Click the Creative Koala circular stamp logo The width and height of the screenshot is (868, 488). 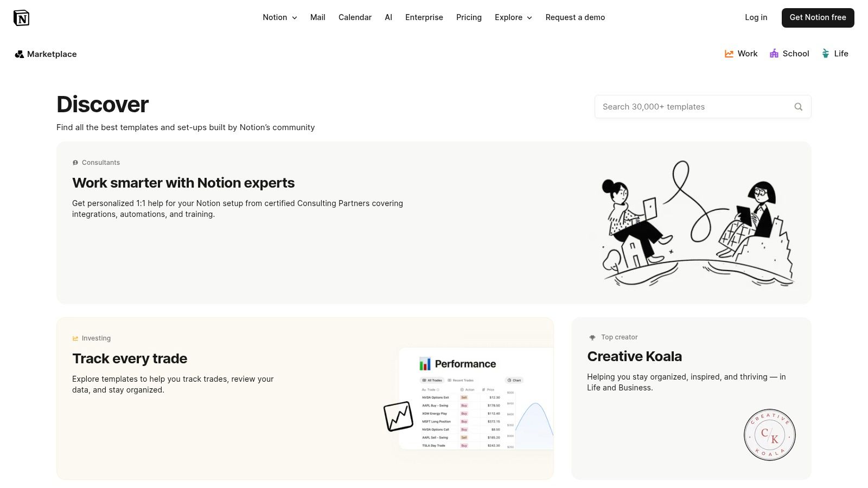(x=769, y=435)
